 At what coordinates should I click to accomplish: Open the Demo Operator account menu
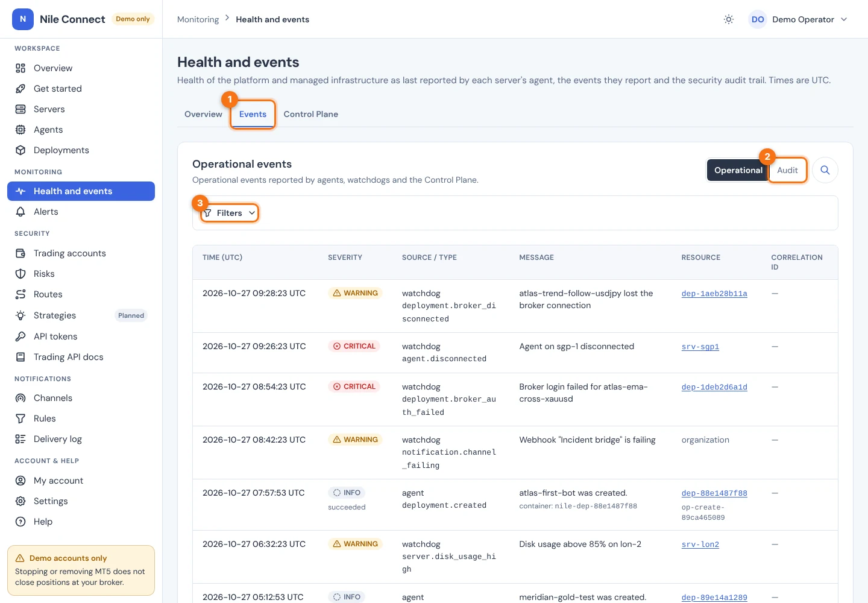coord(799,19)
